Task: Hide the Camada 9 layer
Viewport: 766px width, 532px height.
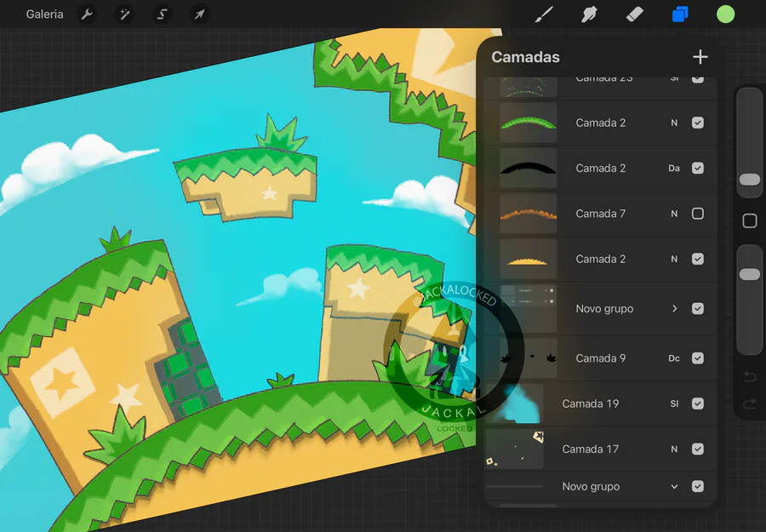Action: click(x=698, y=358)
